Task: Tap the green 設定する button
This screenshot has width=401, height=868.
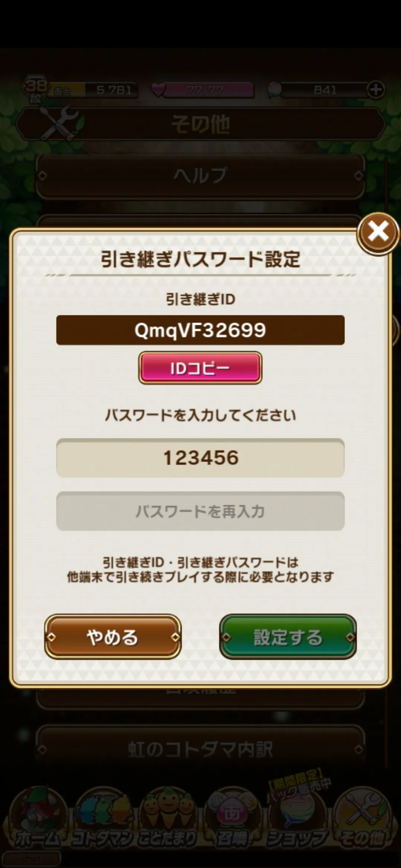Action: coord(288,637)
